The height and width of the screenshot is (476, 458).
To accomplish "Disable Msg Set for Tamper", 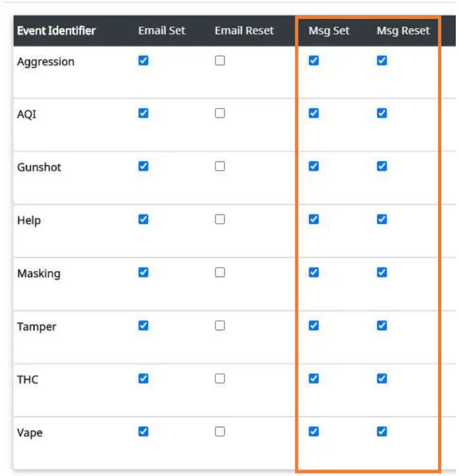I will point(313,326).
